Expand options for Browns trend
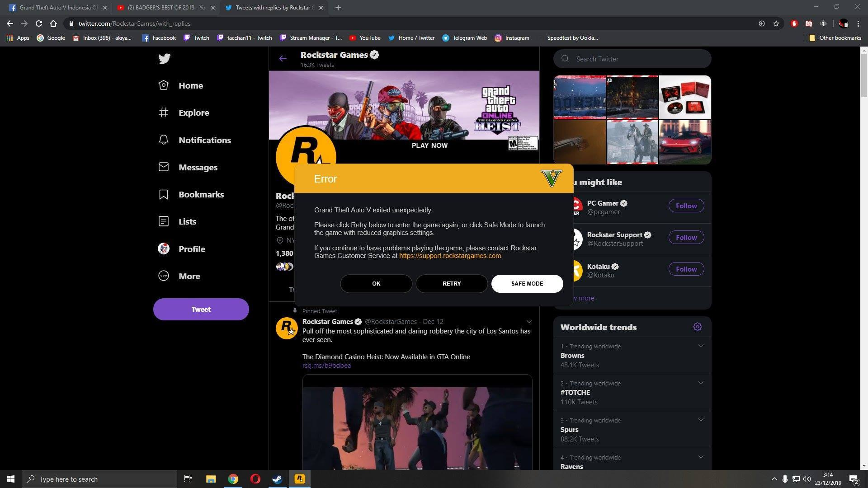 [700, 346]
